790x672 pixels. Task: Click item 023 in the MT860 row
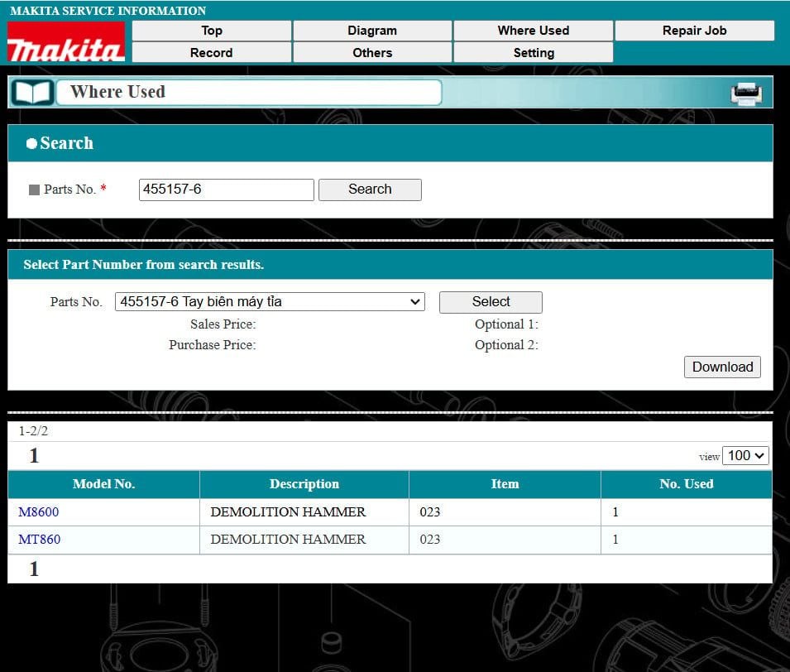click(x=430, y=540)
